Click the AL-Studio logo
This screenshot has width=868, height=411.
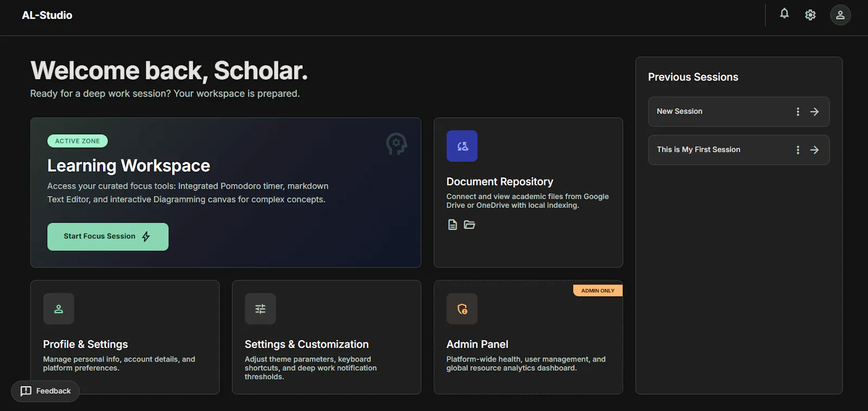[x=47, y=15]
